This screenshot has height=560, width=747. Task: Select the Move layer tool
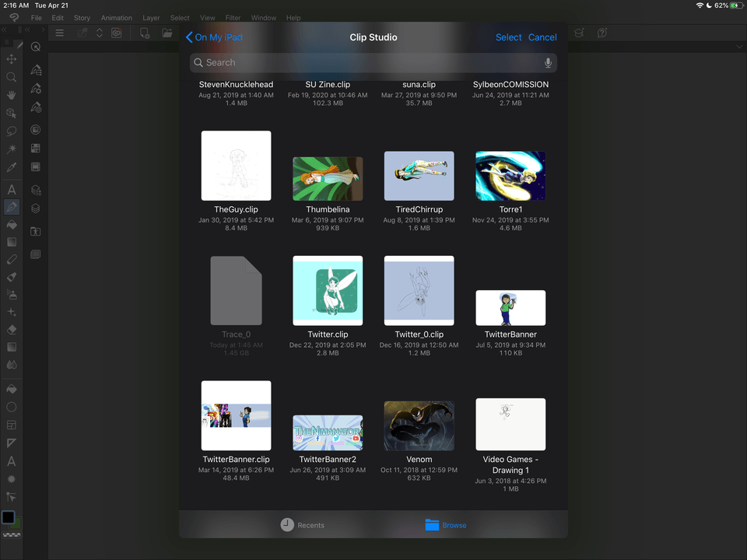click(12, 59)
